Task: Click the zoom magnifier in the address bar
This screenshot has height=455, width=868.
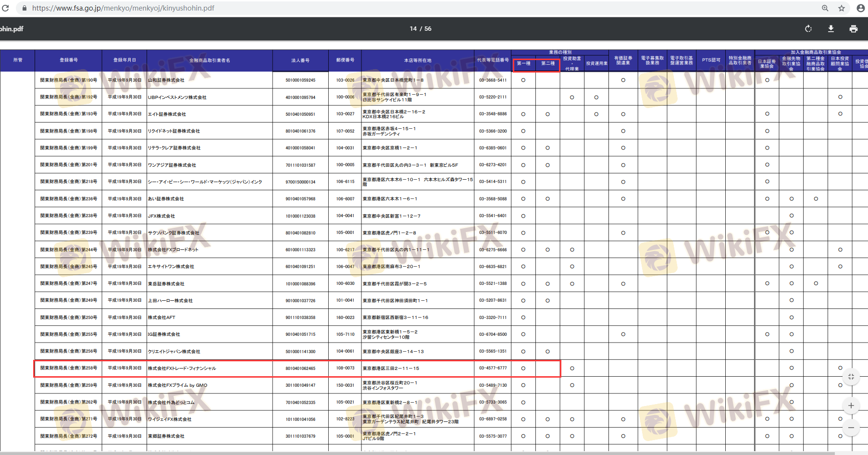Action: [825, 8]
